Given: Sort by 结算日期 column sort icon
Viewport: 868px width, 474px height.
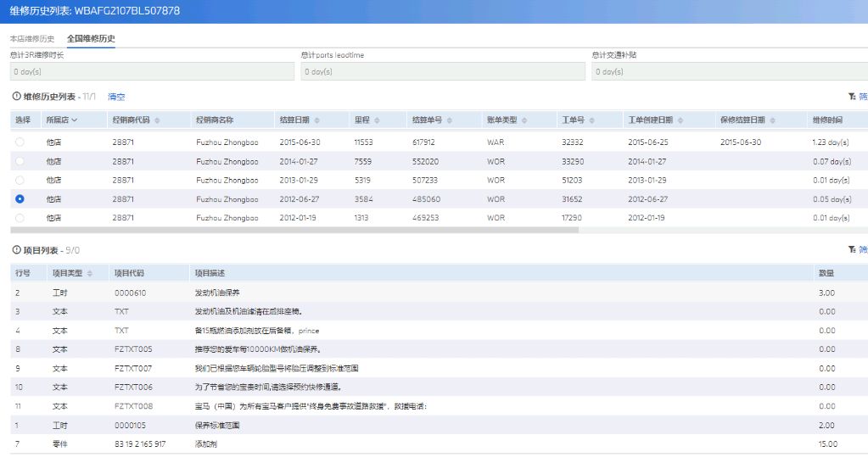Looking at the screenshot, I should [x=316, y=120].
